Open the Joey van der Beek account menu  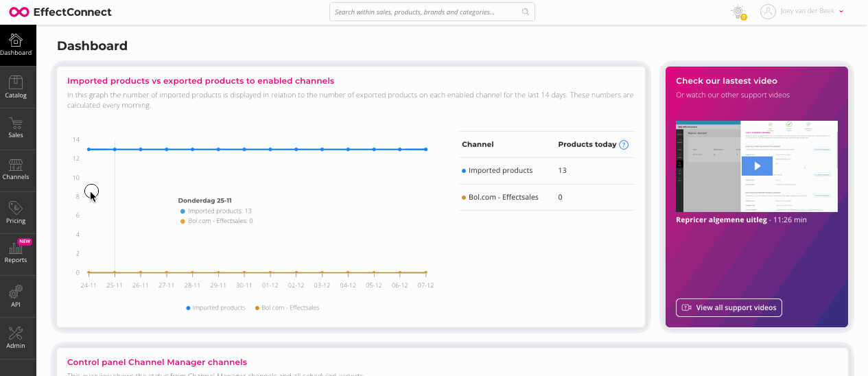click(802, 11)
